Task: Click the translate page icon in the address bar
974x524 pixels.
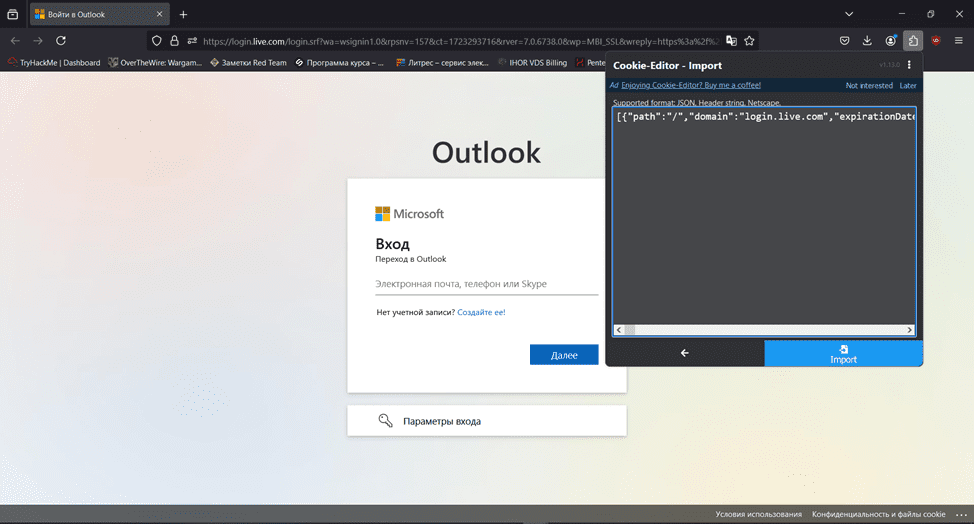Action: 731,41
